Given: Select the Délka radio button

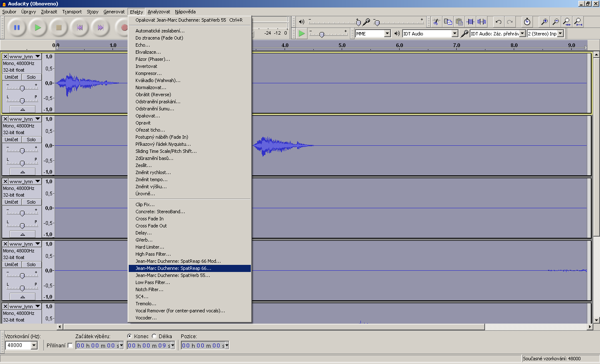Looking at the screenshot, I should click(154, 336).
